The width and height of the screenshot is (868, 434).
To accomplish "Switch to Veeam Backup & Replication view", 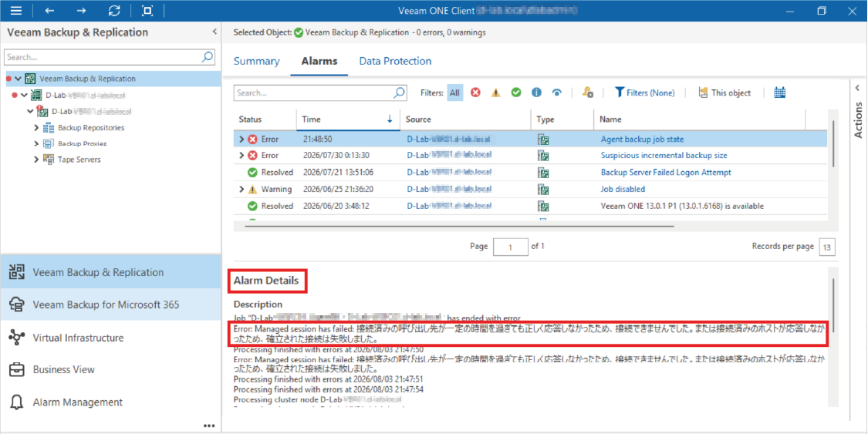I will (110, 272).
